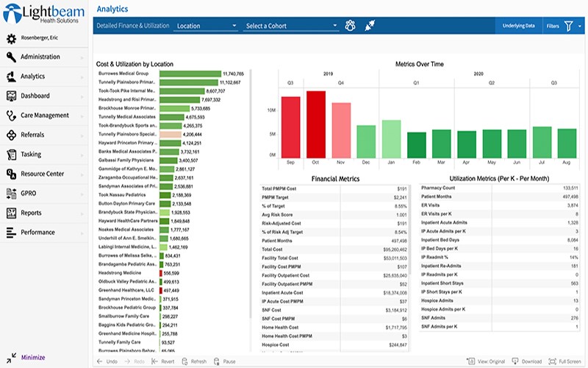Open Care Management via the stethoscope icon
Viewport: 588px width, 368px height.
[11, 116]
